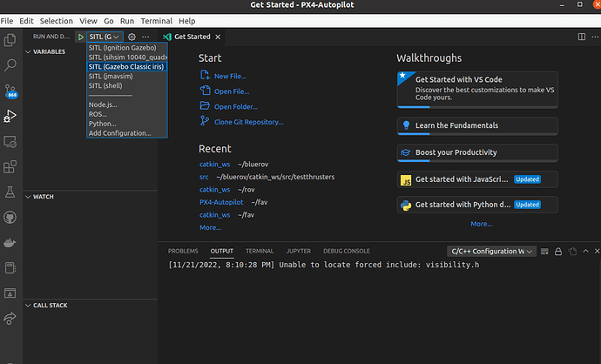Clear the output panel list icon
Viewport: 601px width, 364px height.
tap(544, 252)
